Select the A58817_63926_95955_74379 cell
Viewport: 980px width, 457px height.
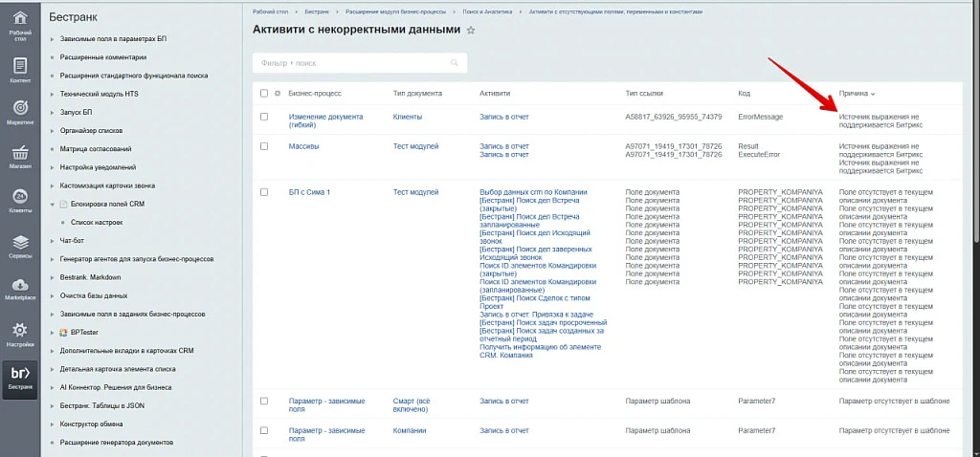click(x=673, y=117)
